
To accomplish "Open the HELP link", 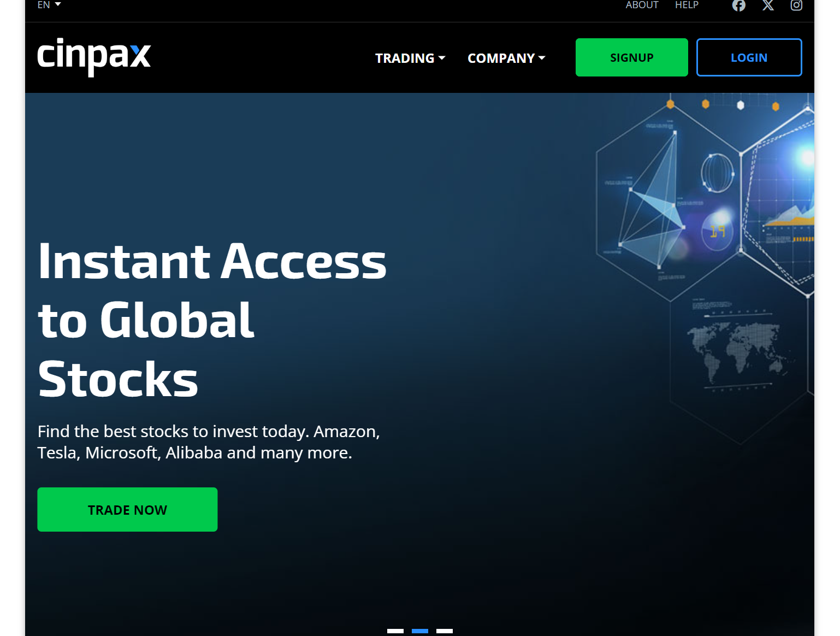I will pyautogui.click(x=687, y=5).
